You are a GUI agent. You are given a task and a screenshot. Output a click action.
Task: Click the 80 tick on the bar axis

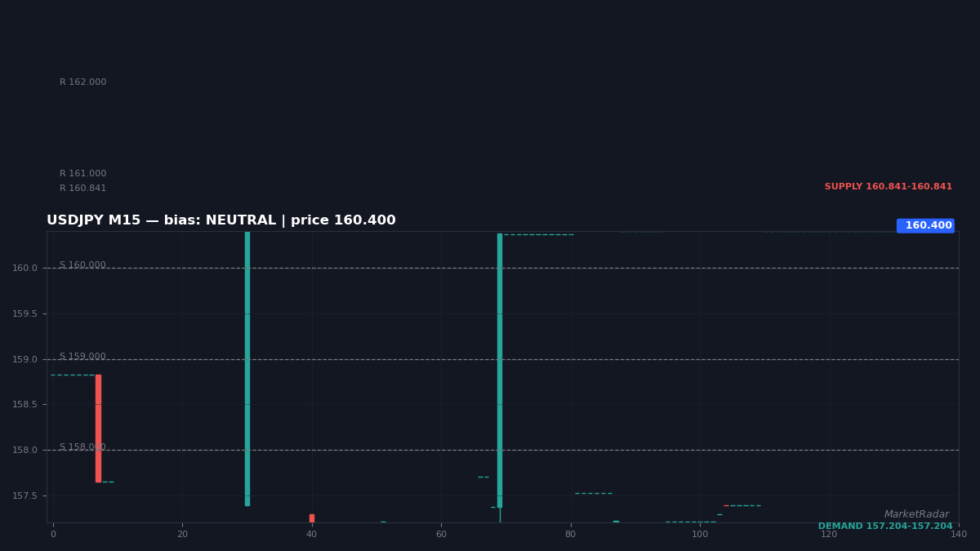[x=571, y=535]
